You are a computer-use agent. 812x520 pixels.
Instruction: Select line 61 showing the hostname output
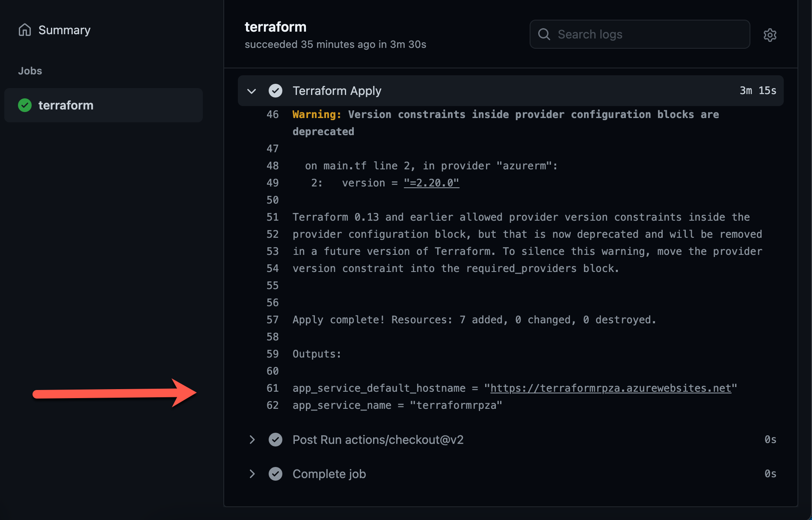pyautogui.click(x=273, y=388)
